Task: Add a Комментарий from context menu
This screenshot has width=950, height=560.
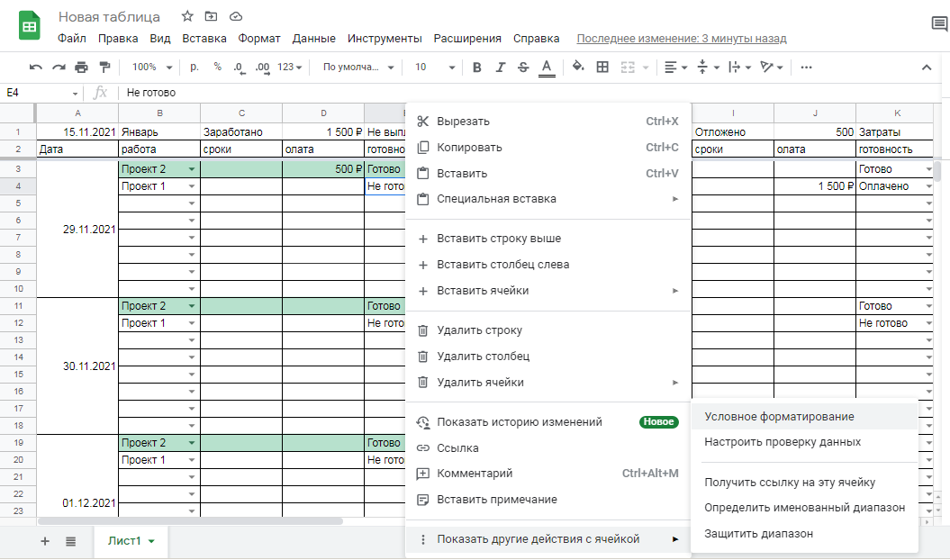Action: click(x=547, y=474)
